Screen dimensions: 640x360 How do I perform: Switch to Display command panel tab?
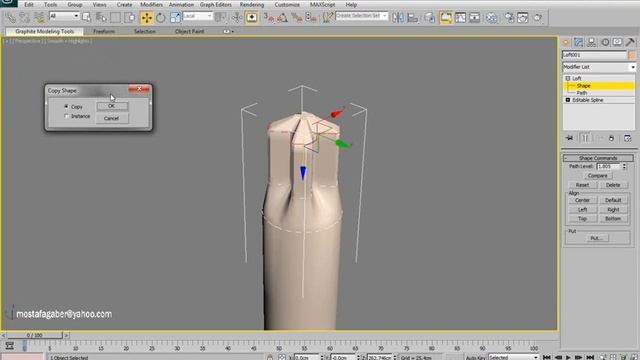pos(618,42)
